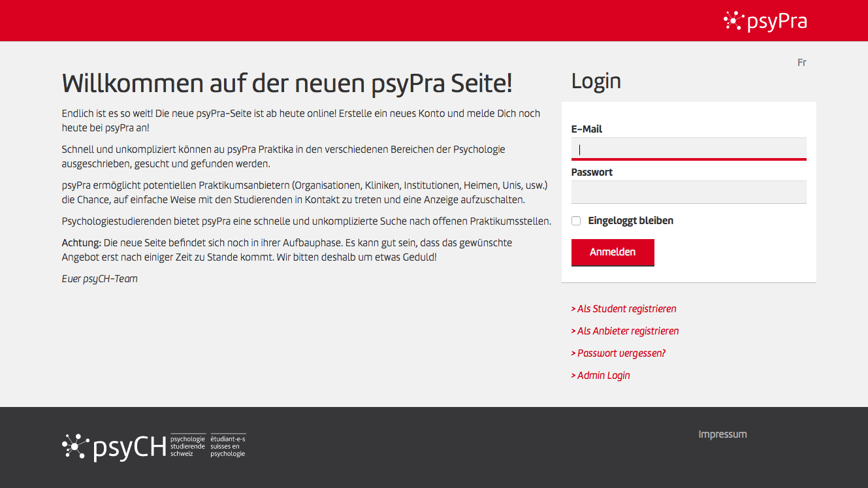Click paragraph starting Schnell und unkompliziert

[x=283, y=157]
